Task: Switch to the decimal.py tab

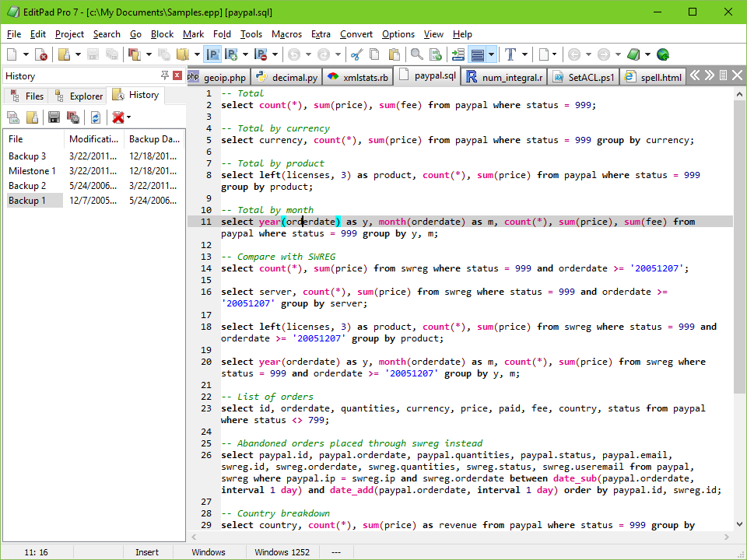Action: [x=287, y=77]
